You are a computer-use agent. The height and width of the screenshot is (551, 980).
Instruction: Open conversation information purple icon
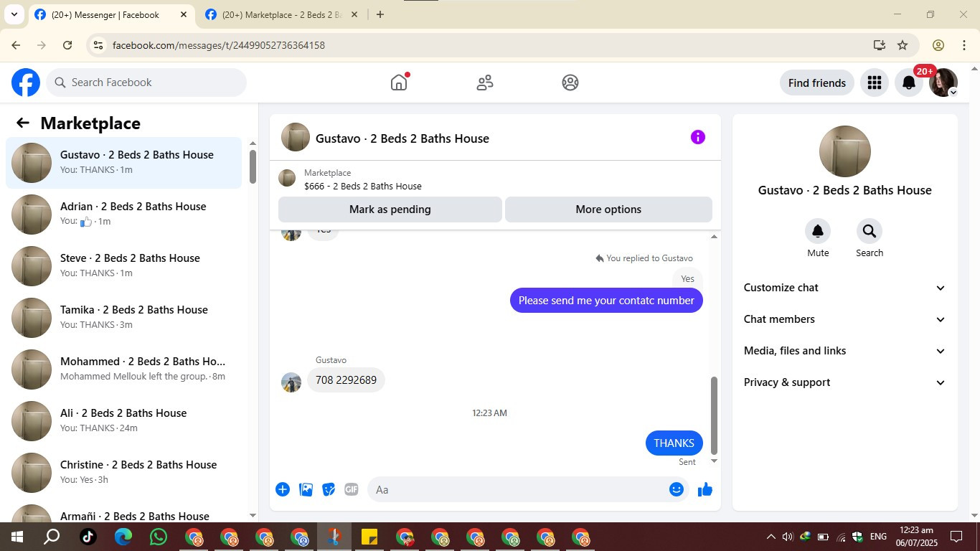698,137
